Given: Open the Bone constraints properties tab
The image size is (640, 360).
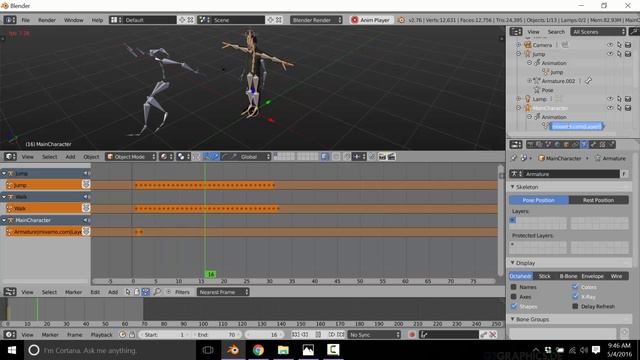Looking at the screenshot, I should point(602,144).
